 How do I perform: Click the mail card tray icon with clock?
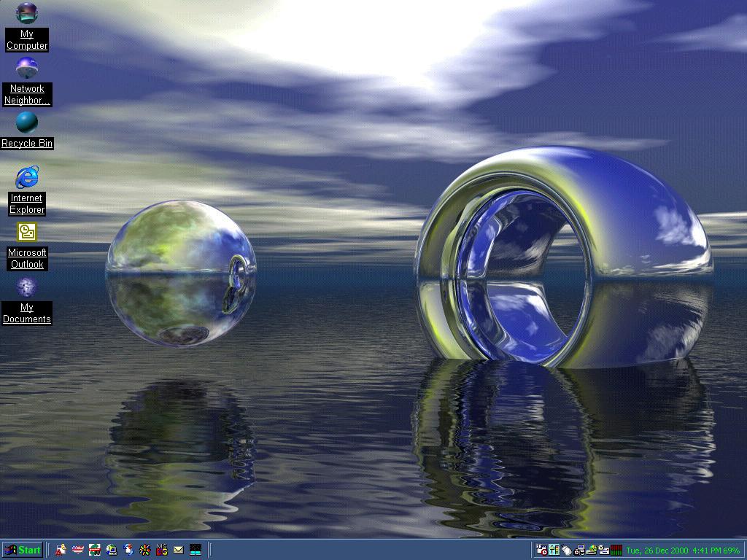[603, 550]
